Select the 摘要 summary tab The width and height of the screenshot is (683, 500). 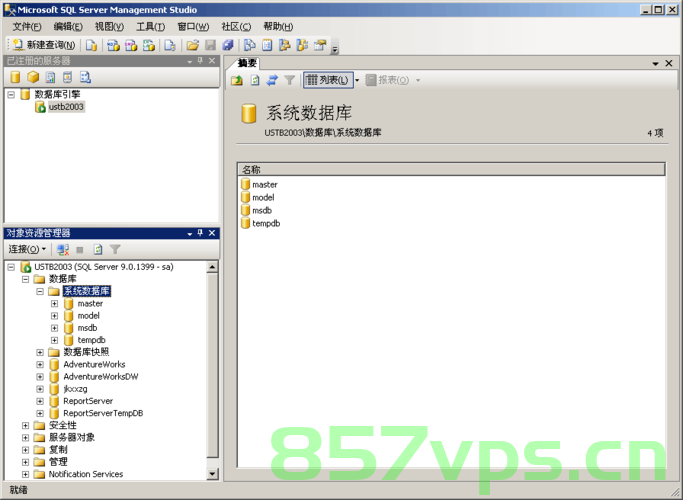[247, 63]
